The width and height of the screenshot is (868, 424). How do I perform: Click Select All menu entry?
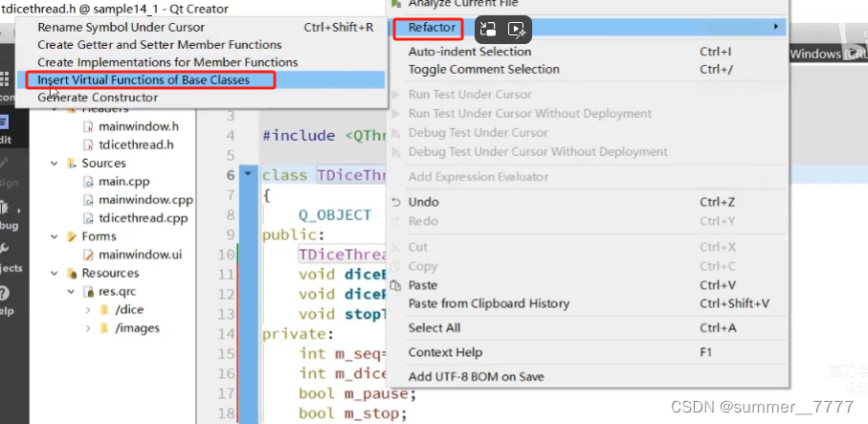click(x=589, y=327)
